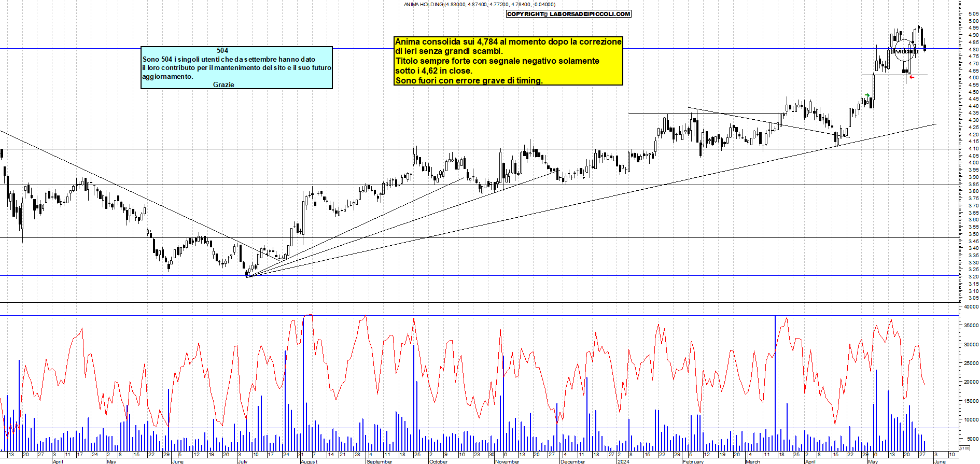Click the 40000 volume axis label

coord(971,306)
